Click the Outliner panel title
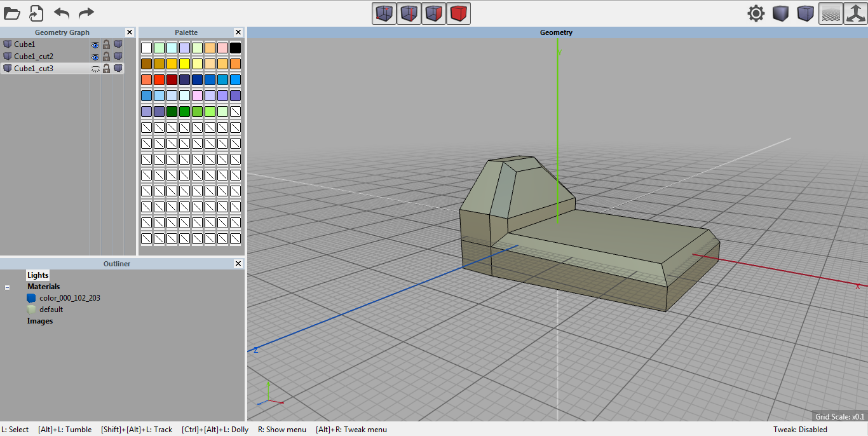868x436 pixels. pyautogui.click(x=117, y=264)
